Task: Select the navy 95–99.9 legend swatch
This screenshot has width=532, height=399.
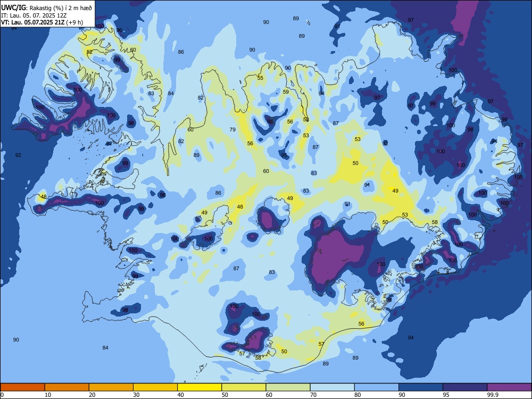Action: 465,387
